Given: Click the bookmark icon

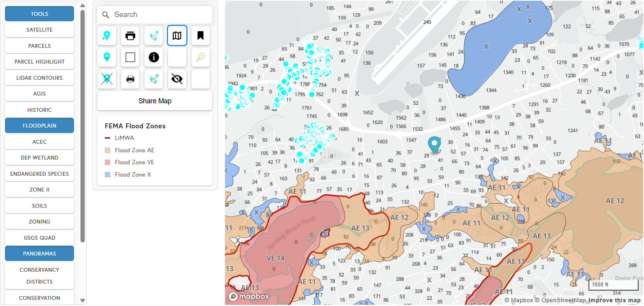Looking at the screenshot, I should [201, 35].
